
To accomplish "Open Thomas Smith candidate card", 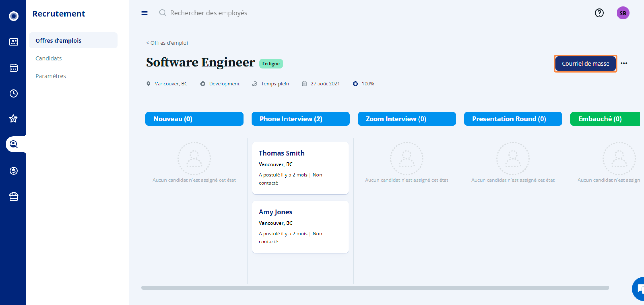I will 300,168.
